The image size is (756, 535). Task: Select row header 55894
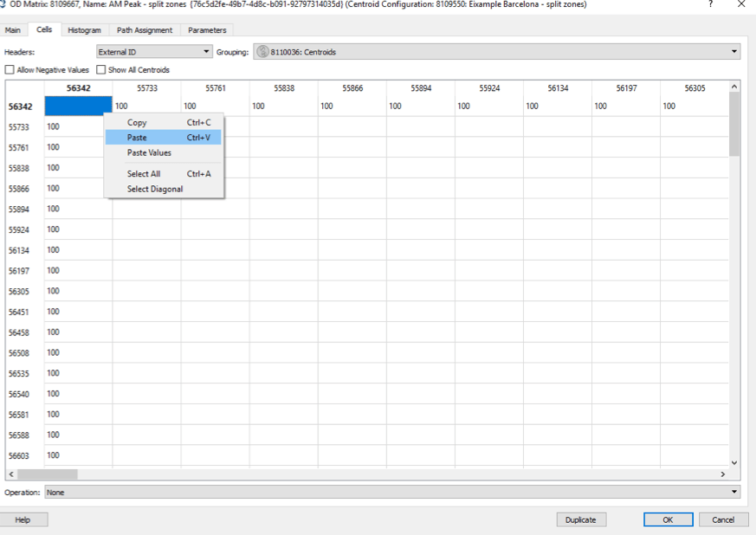coord(19,209)
